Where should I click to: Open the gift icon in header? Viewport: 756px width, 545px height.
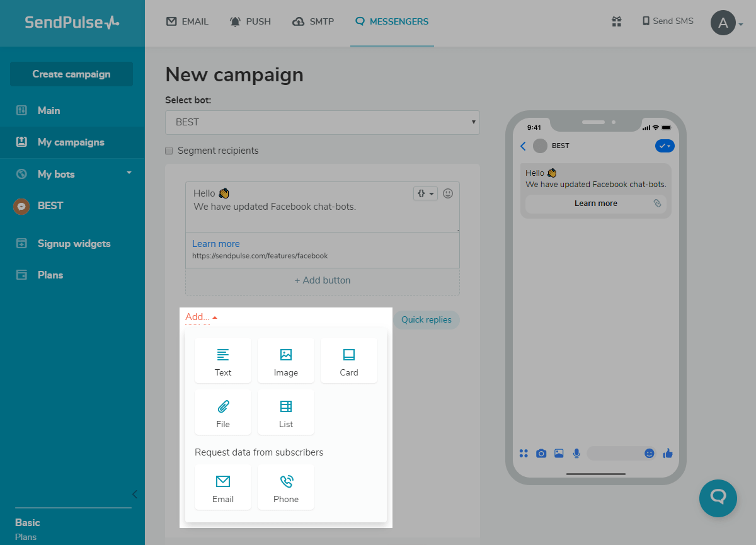tap(617, 21)
